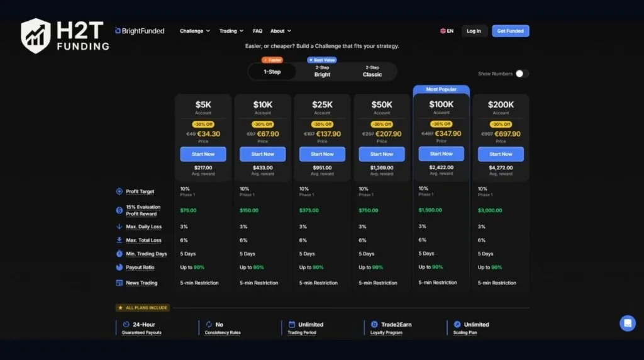Image resolution: width=644 pixels, height=360 pixels.
Task: Expand the Challenge menu dropdown
Action: [x=195, y=31]
